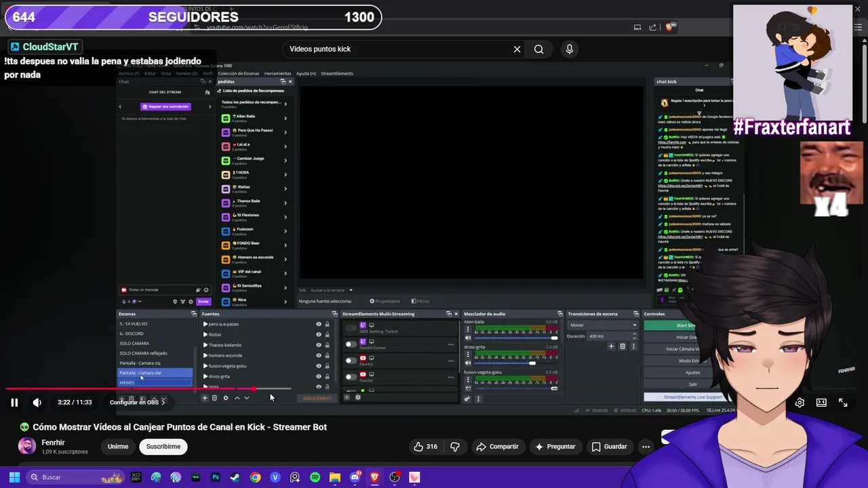
Task: Open Multi-Streaming settings gear
Action: 358,397
